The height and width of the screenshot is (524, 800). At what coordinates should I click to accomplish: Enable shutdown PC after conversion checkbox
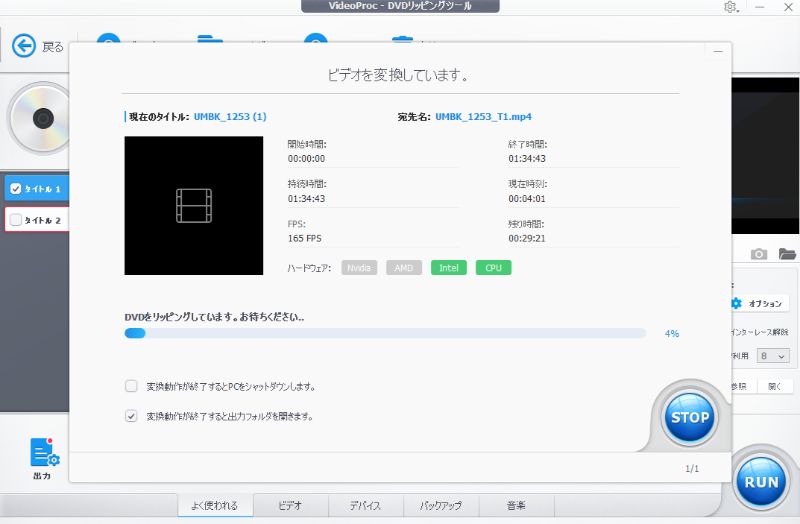tap(131, 386)
